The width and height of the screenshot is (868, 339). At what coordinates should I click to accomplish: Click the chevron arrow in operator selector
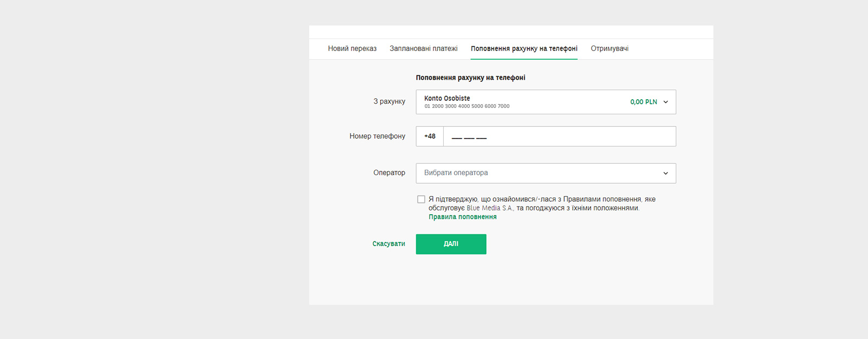tap(666, 174)
